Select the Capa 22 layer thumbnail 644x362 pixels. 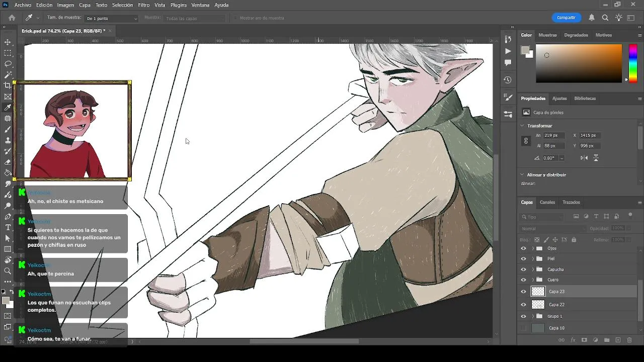click(x=538, y=305)
